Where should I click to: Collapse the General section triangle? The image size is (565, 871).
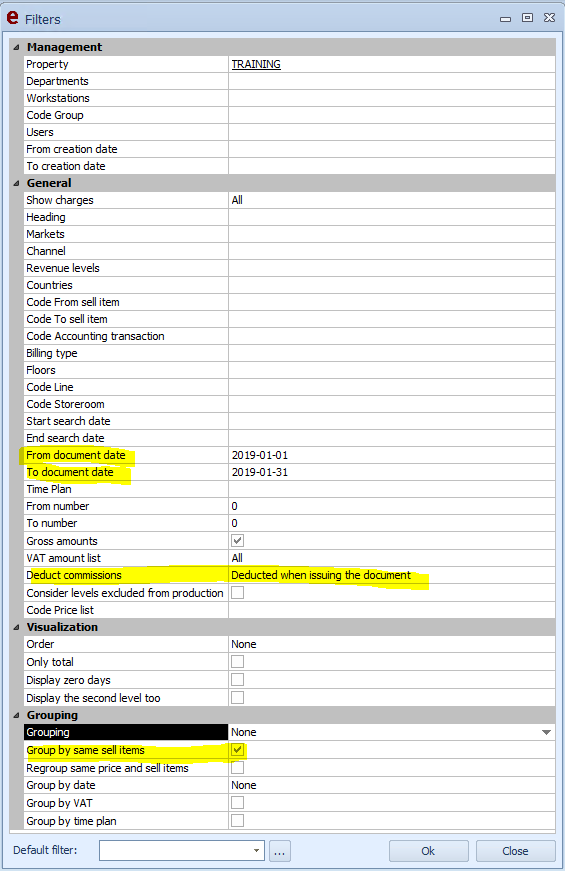coord(17,183)
